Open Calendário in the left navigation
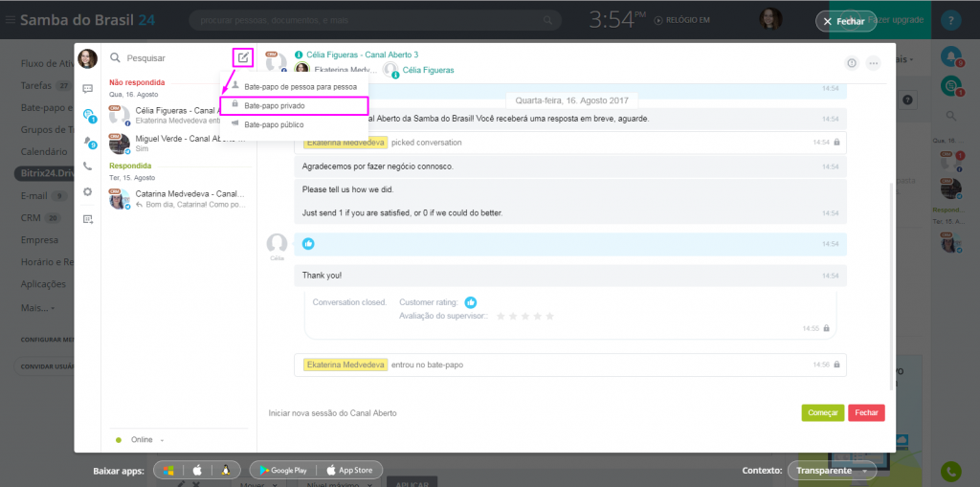The height and width of the screenshot is (487, 980). click(x=44, y=151)
